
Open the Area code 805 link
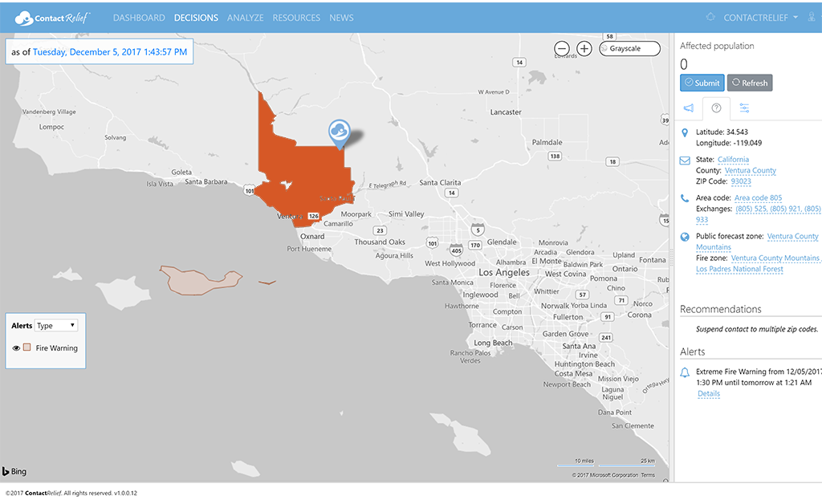(x=758, y=197)
